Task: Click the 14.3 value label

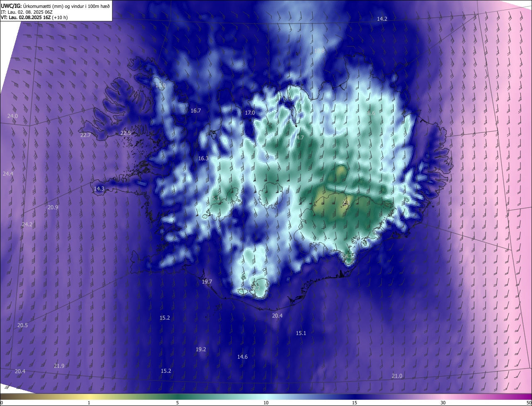Action: (x=99, y=188)
